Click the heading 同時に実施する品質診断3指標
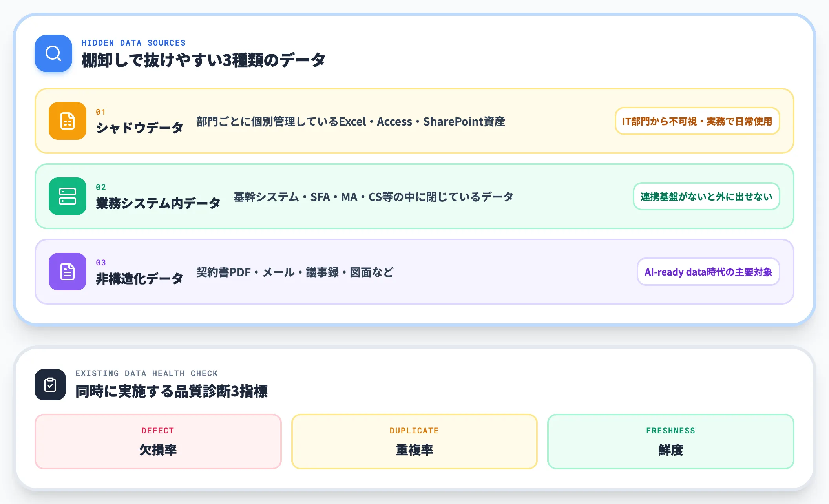The height and width of the screenshot is (504, 829). pyautogui.click(x=172, y=391)
